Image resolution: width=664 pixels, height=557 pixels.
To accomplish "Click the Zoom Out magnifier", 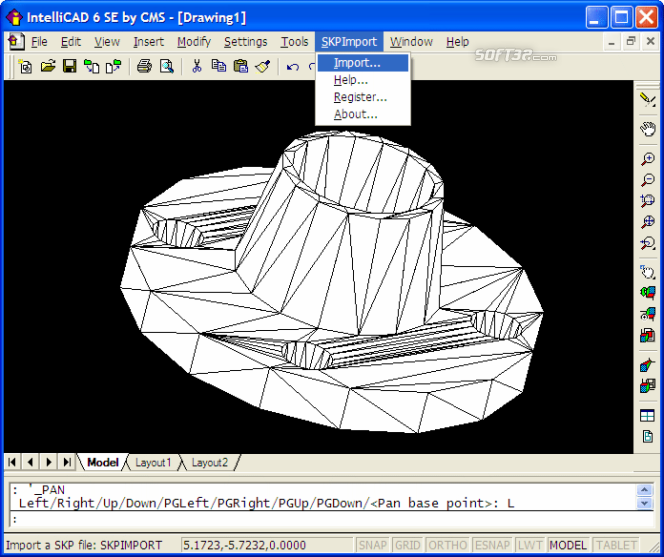I will coord(647,180).
